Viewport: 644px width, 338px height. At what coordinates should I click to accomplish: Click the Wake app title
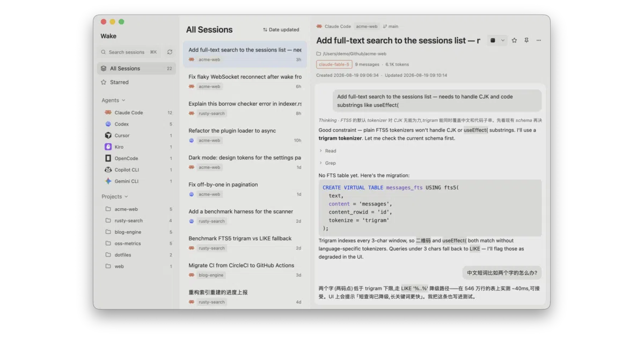pyautogui.click(x=108, y=36)
